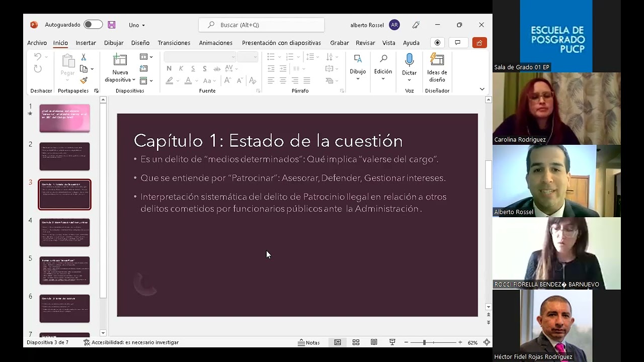Start Slide Show from status bar icon
644x362 pixels.
[392, 342]
